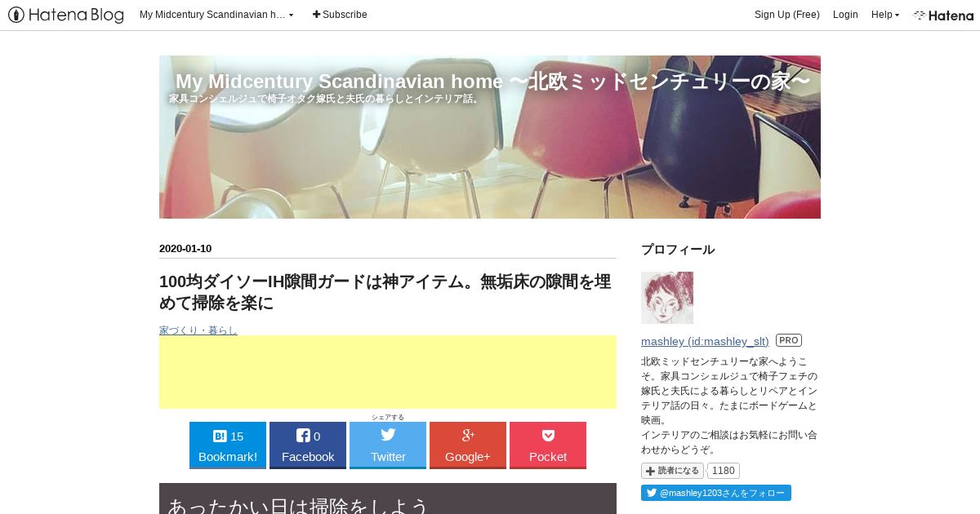980x514 pixels.
Task: Click the 読者になる button
Action: pos(672,471)
